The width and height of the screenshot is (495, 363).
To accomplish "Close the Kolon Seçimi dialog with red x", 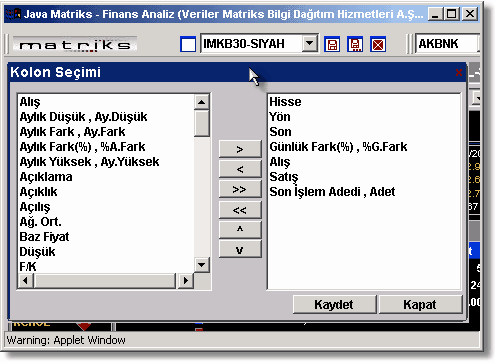I will tap(459, 72).
